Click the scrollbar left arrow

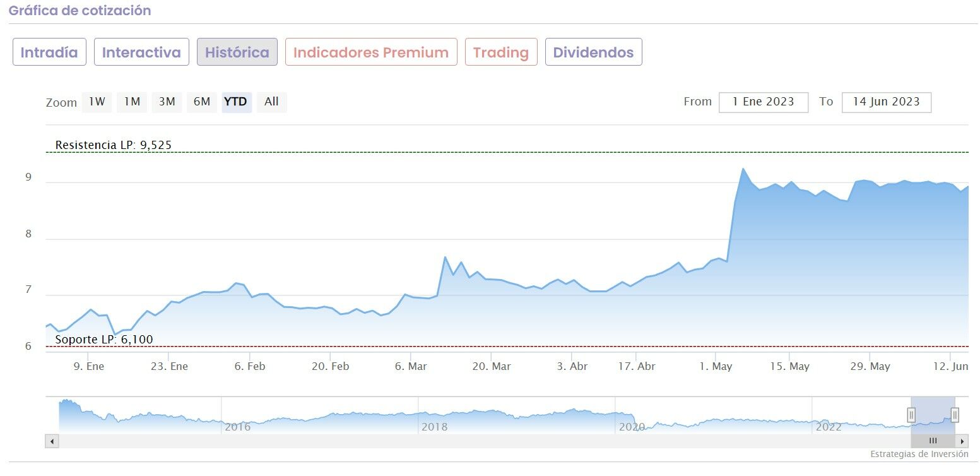pyautogui.click(x=52, y=441)
